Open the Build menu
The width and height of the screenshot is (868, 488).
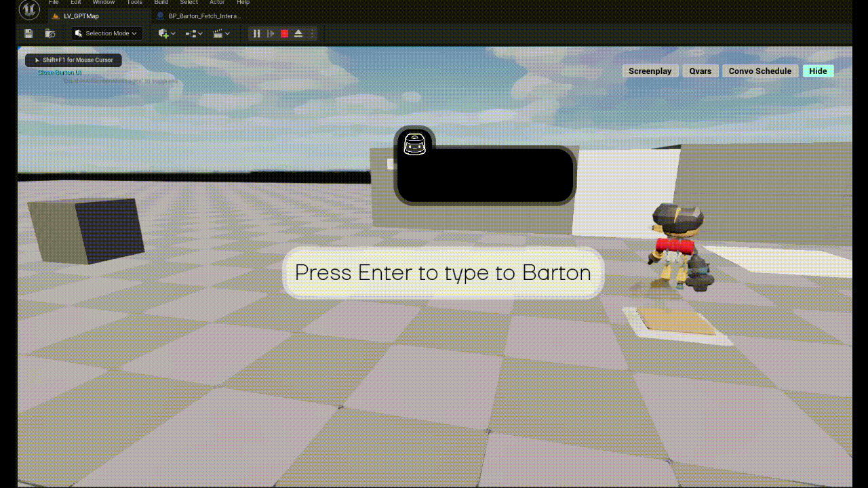[161, 3]
